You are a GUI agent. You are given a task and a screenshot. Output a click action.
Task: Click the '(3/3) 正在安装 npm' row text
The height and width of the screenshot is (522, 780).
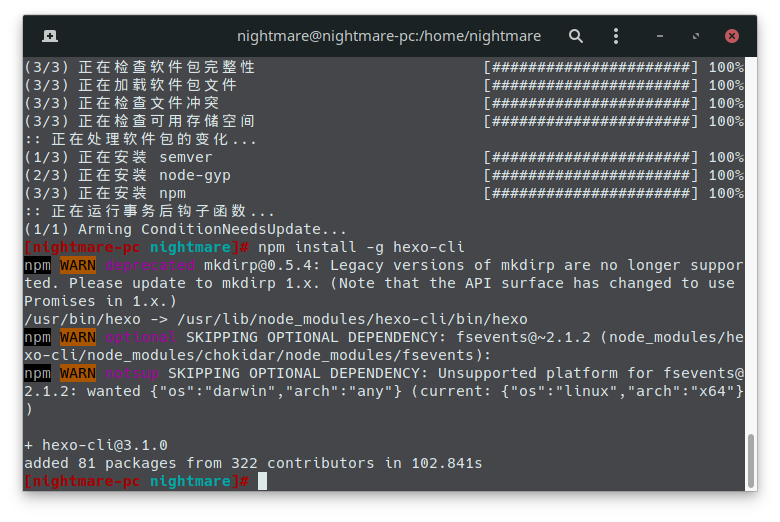[x=105, y=193]
